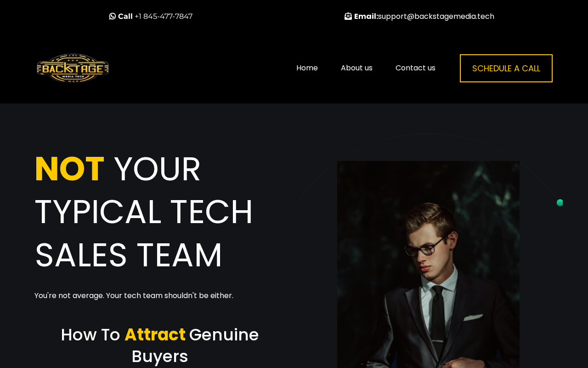Screen dimensions: 588x368
Task: Open the About us page
Action: [356, 68]
